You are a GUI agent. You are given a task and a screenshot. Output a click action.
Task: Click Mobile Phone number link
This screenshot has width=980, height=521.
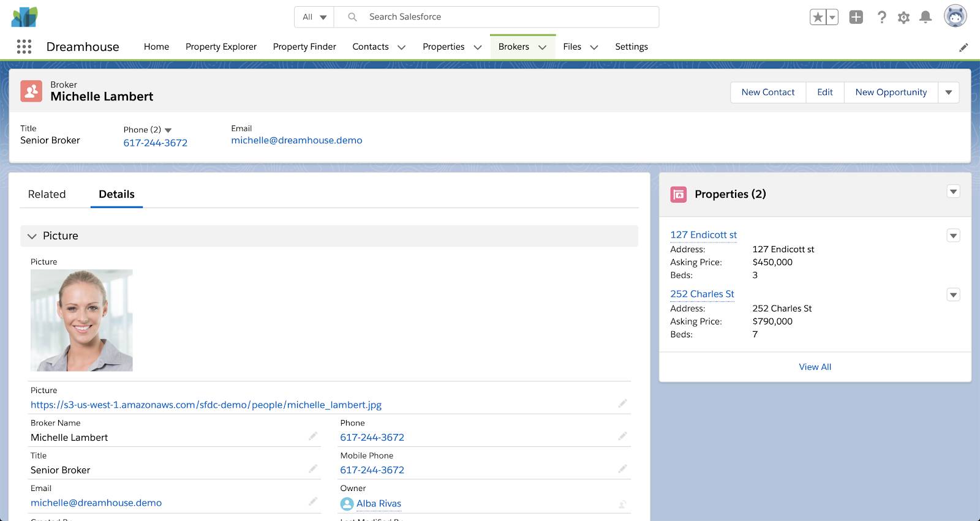coord(372,470)
